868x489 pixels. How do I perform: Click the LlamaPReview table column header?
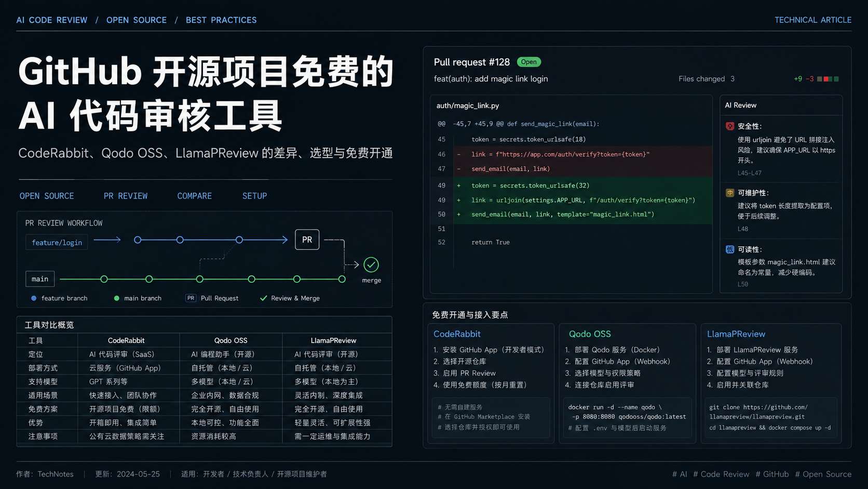tap(333, 340)
